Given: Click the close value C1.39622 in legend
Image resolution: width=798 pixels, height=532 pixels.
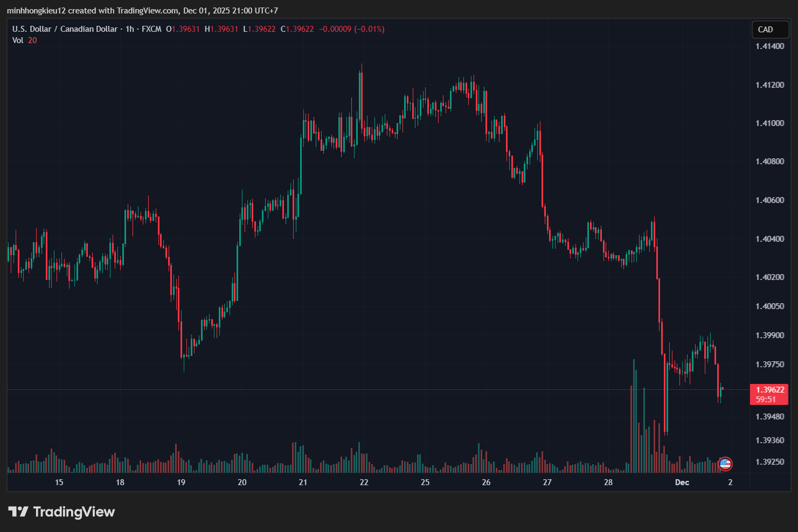Looking at the screenshot, I should point(297,29).
